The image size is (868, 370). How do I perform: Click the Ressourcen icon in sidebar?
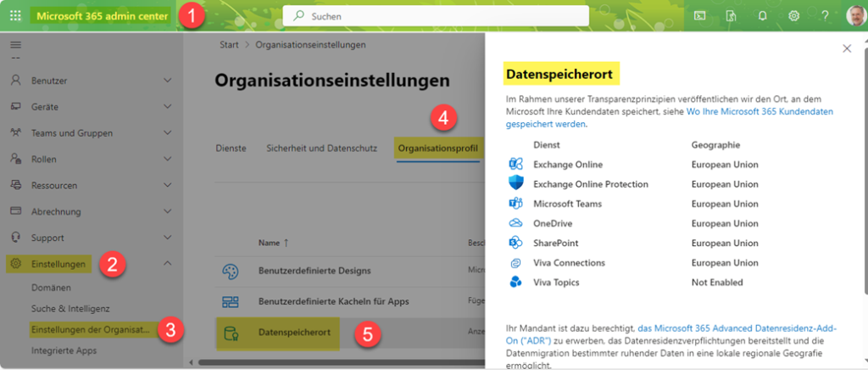(15, 185)
